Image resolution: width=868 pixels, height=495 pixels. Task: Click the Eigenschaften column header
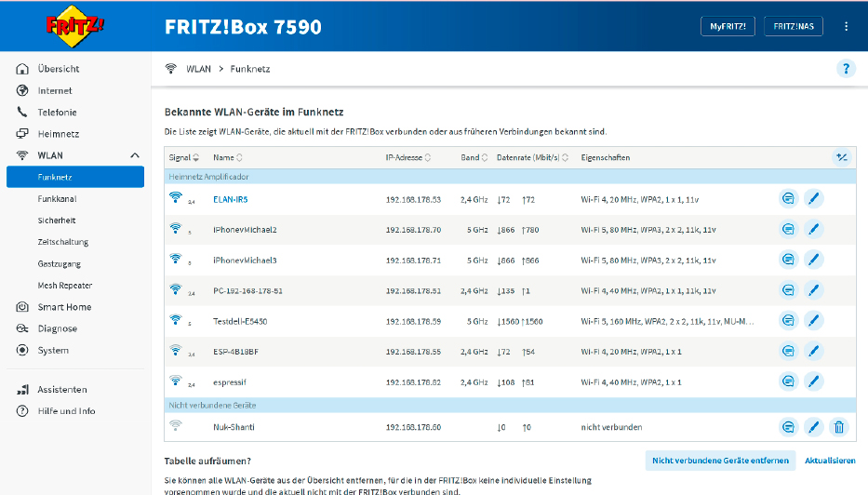(605, 158)
